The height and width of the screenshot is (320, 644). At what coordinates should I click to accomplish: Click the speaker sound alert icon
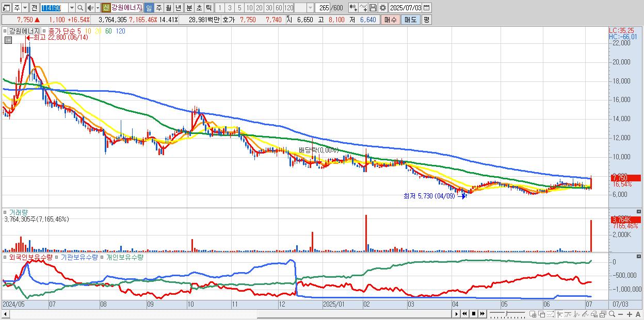tap(90, 8)
